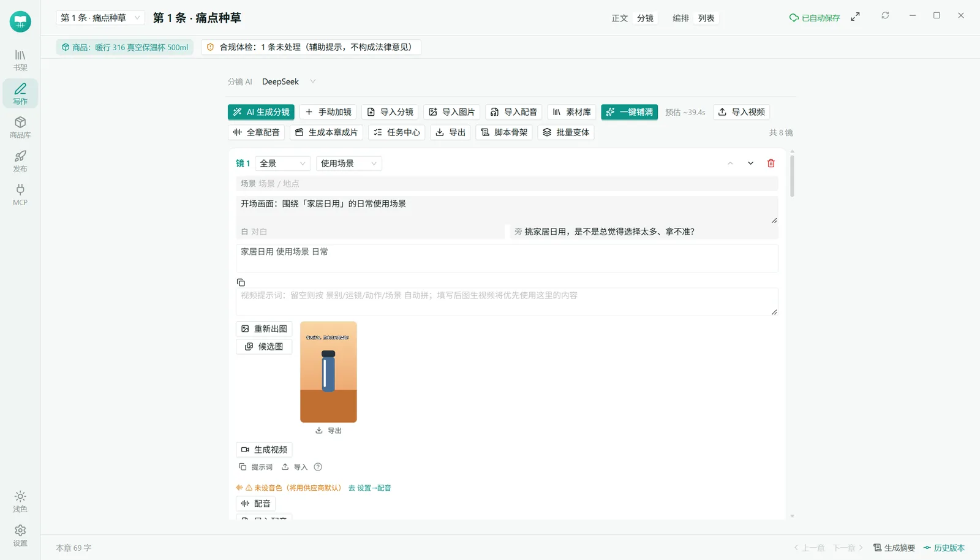Click the 批量变体 button
980x560 pixels.
pyautogui.click(x=566, y=132)
